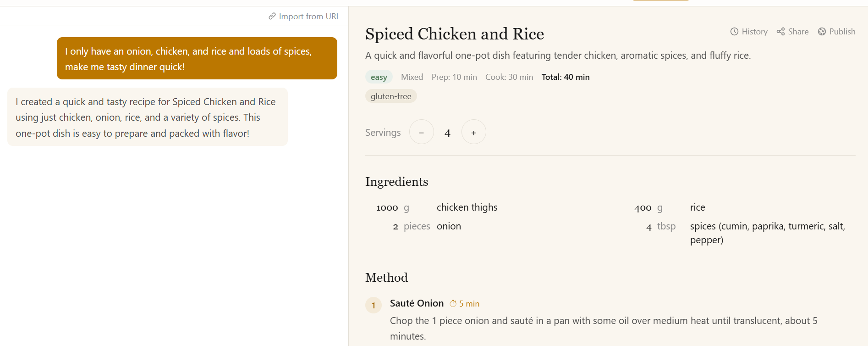
Task: Click the recipe title "Spiced Chicken and Rice"
Action: tap(454, 34)
